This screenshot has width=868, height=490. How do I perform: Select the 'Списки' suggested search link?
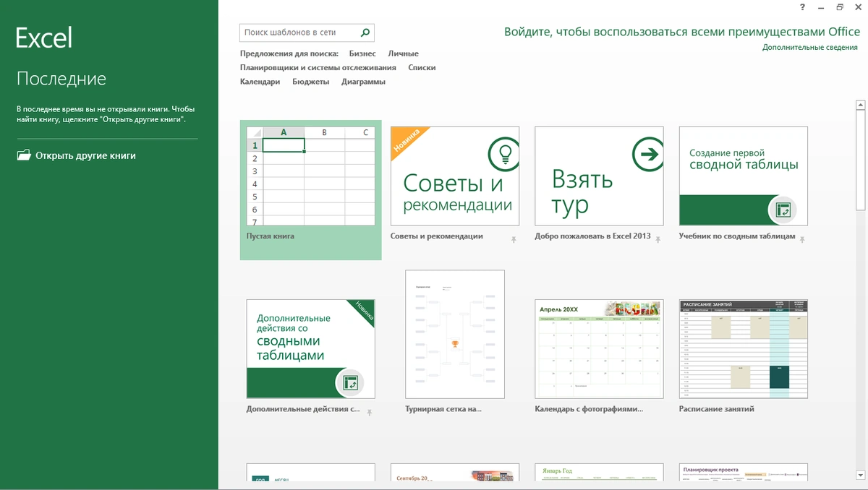pyautogui.click(x=422, y=68)
